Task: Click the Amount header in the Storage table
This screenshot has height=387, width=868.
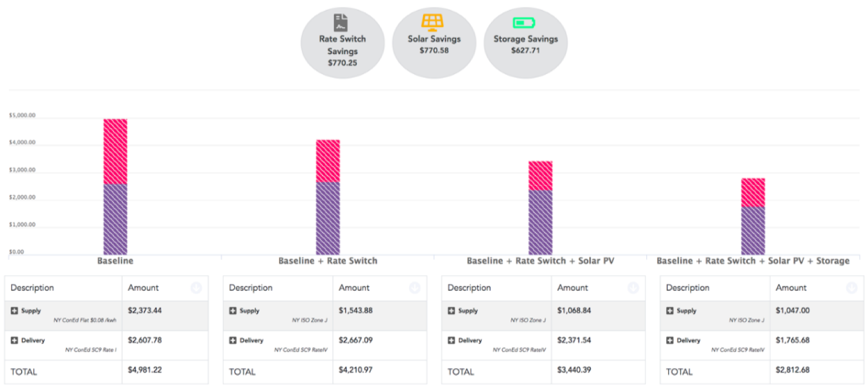Action: coord(791,288)
